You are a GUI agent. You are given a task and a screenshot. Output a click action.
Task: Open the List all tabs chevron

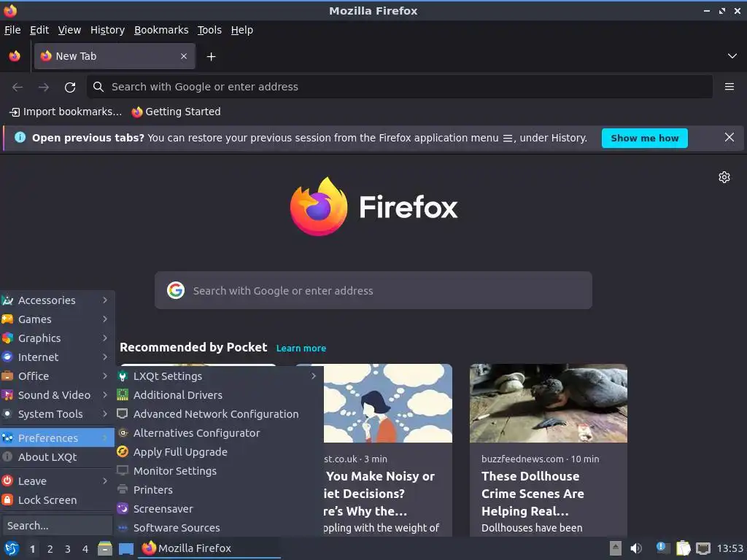pos(732,56)
